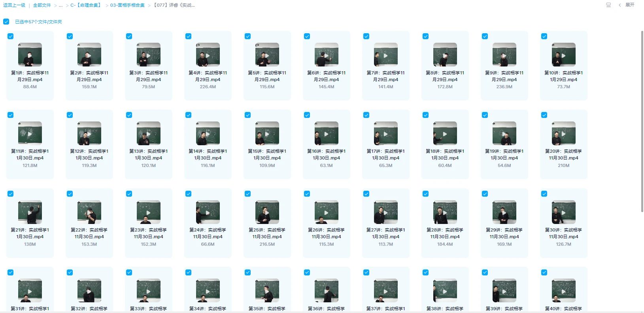644x313 pixels.
Task: Toggle the checkbox on 第25讲 file
Action: [x=248, y=194]
